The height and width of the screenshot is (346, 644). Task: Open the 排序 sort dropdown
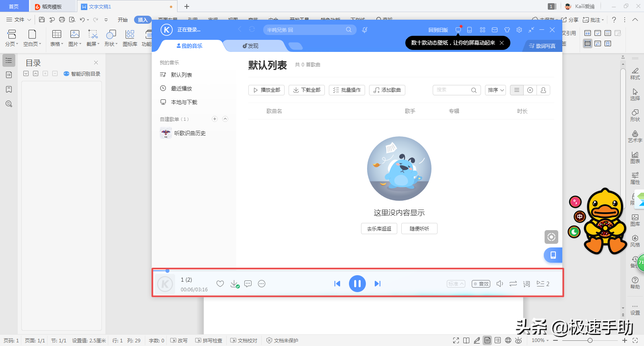495,90
